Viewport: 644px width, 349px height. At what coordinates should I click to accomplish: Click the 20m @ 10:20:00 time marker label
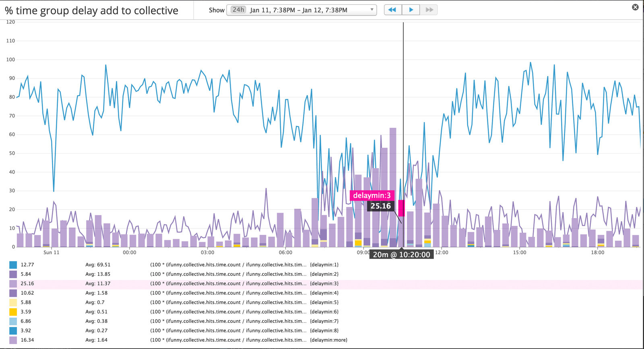pos(401,255)
